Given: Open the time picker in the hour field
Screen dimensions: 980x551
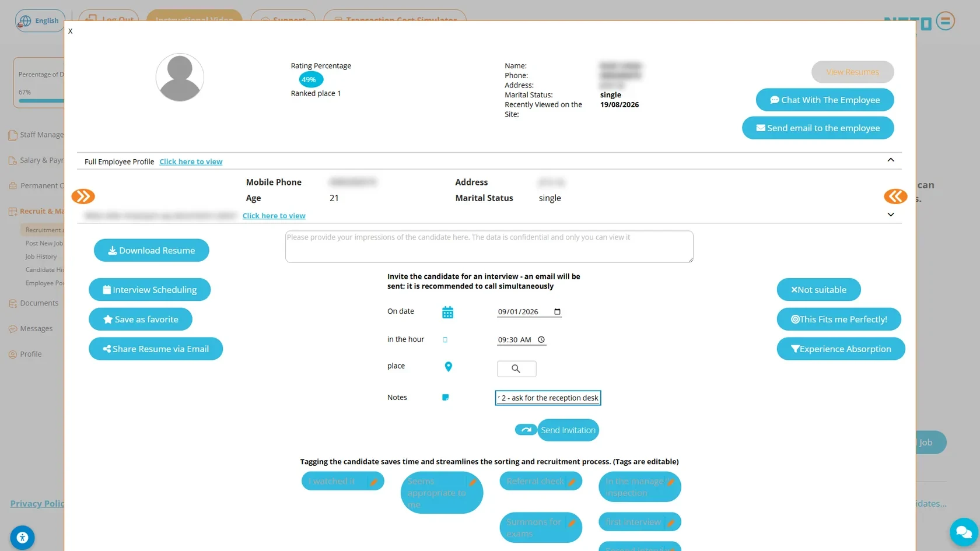Looking at the screenshot, I should click(x=541, y=340).
